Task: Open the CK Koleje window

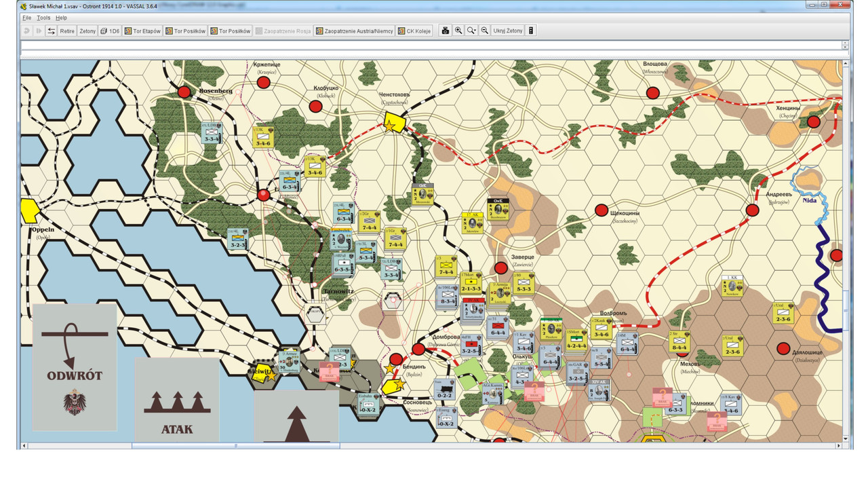Action: (x=414, y=31)
